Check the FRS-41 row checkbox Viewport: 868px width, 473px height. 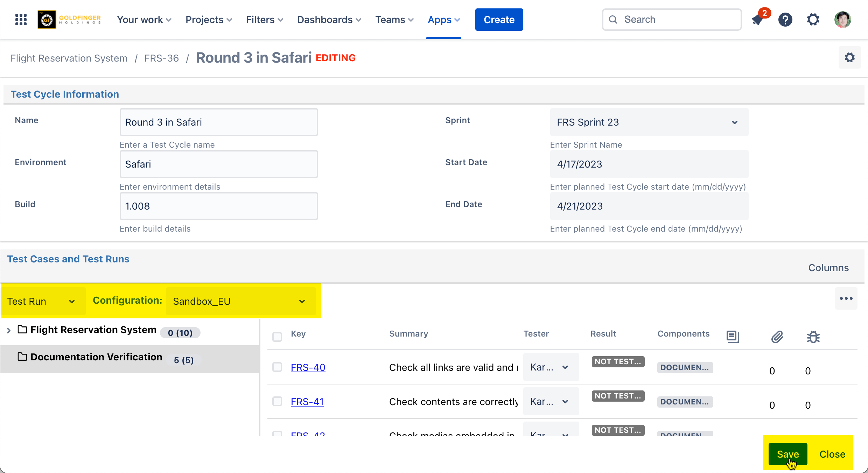[277, 401]
